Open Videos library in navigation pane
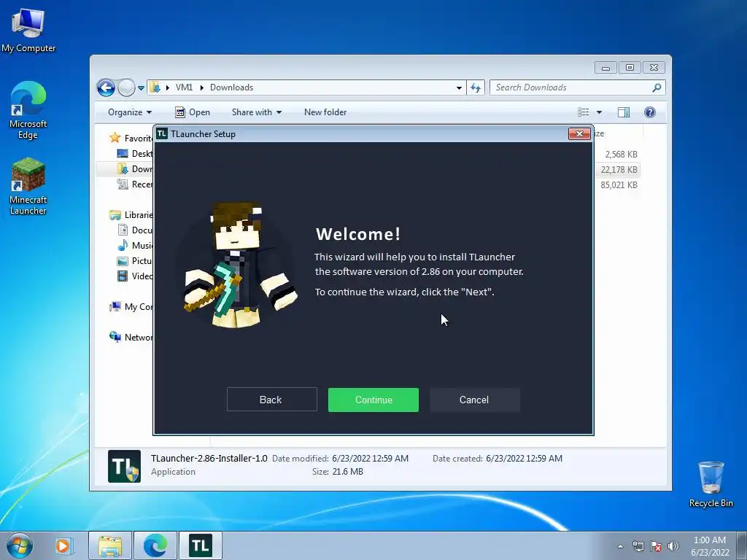 (x=135, y=276)
